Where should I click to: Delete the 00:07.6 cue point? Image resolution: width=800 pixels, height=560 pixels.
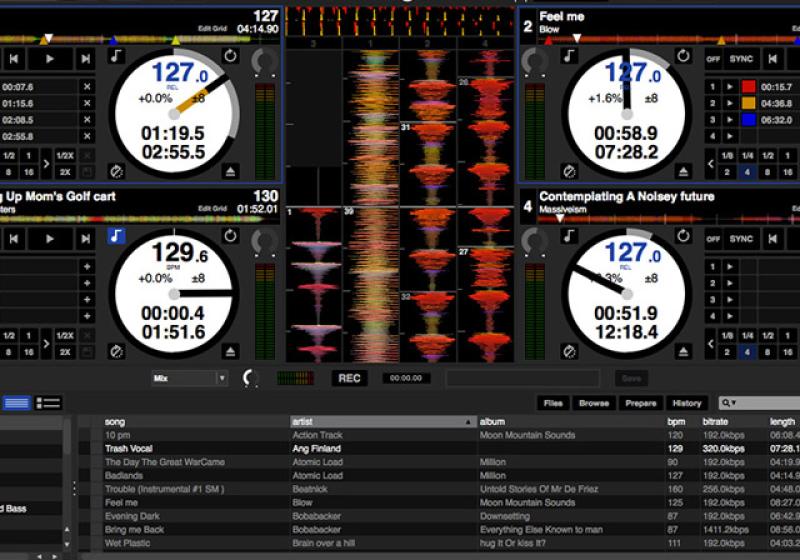[x=87, y=87]
